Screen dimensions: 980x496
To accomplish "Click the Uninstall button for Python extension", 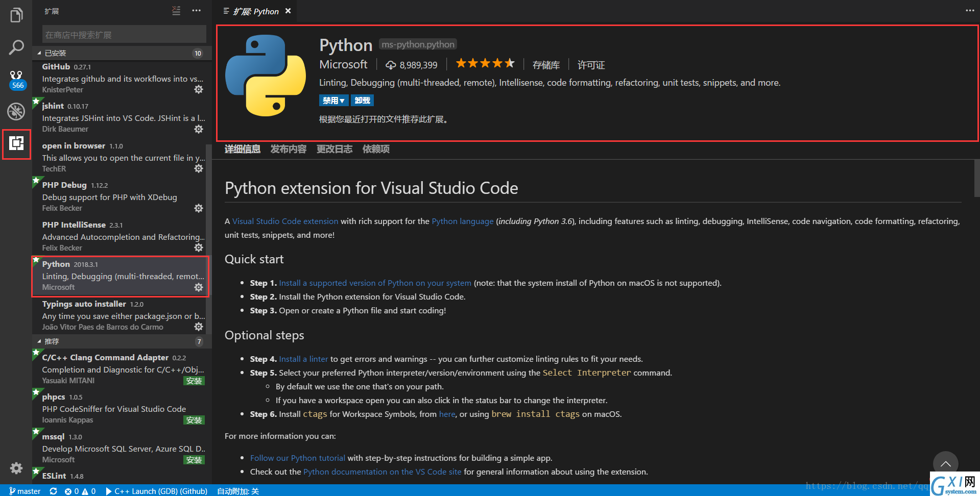I will (362, 101).
